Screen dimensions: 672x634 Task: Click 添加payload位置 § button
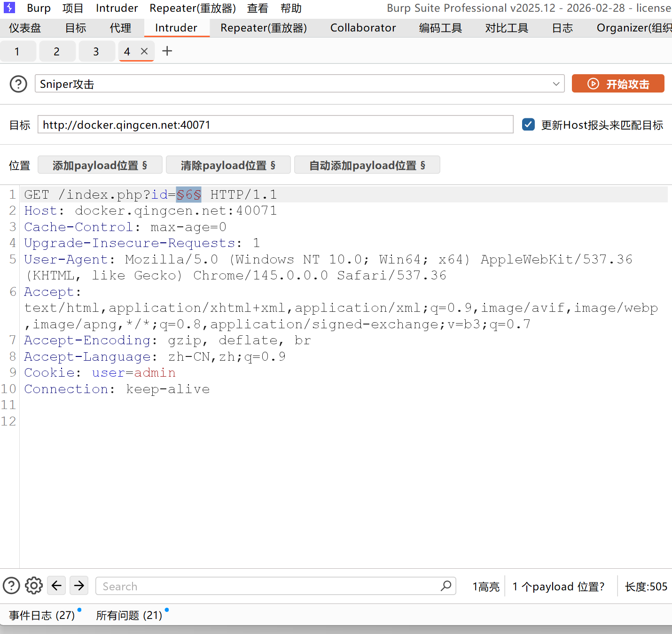[100, 165]
